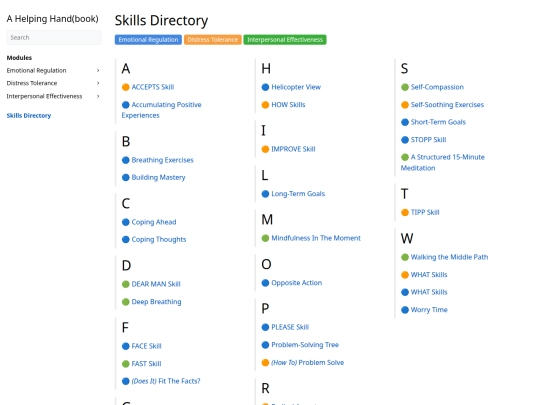Click blue dot beside STOPP Skill
540x405 pixels.
tap(405, 140)
